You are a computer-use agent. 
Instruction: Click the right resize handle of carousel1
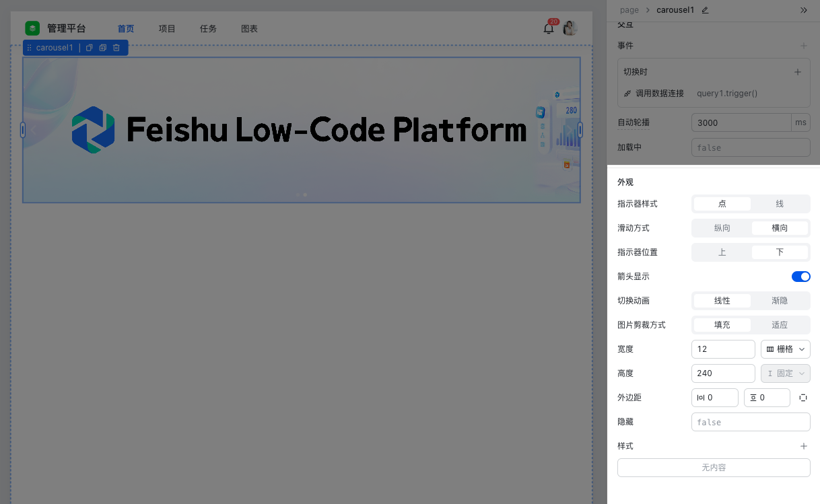click(580, 130)
